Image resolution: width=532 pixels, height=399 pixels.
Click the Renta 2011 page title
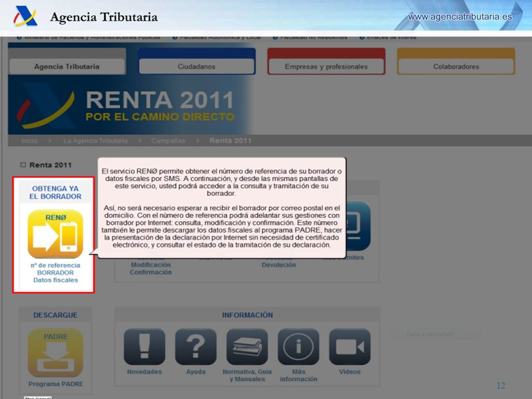(50, 165)
